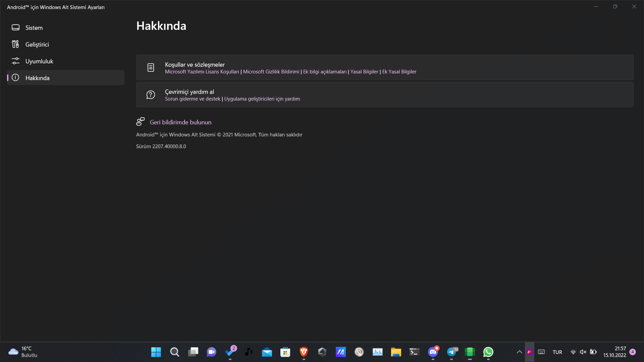Open the weather widget showing Bulutlu
This screenshot has height=362, width=644.
pos(23,352)
